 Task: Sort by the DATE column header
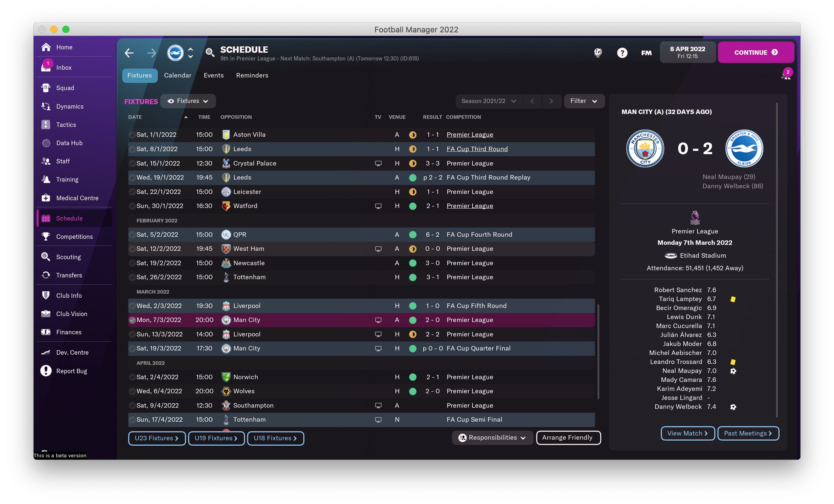pyautogui.click(x=135, y=117)
